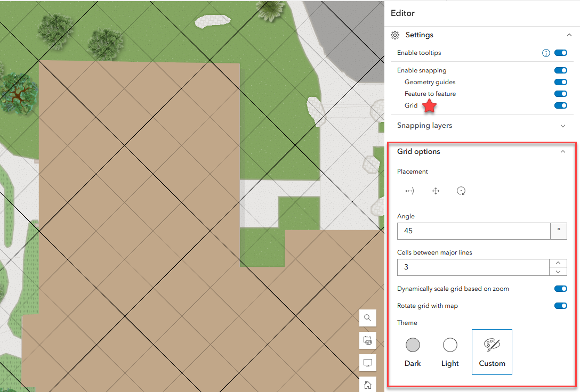Collapse the Settings section chevron
The width and height of the screenshot is (580, 392).
[x=569, y=35]
